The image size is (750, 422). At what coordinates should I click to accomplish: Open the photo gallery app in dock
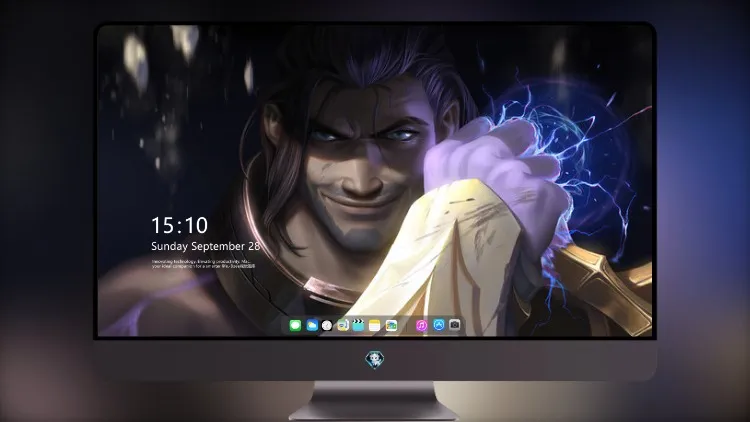point(391,325)
